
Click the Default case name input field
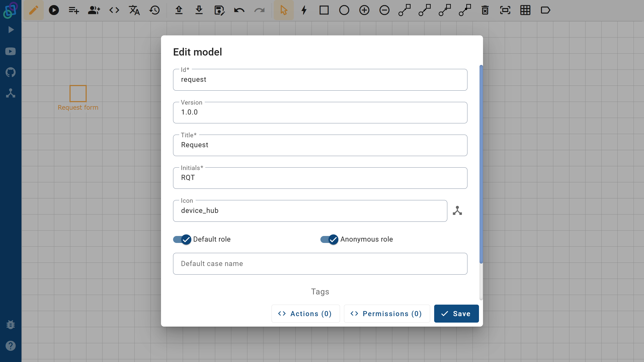pyautogui.click(x=320, y=264)
